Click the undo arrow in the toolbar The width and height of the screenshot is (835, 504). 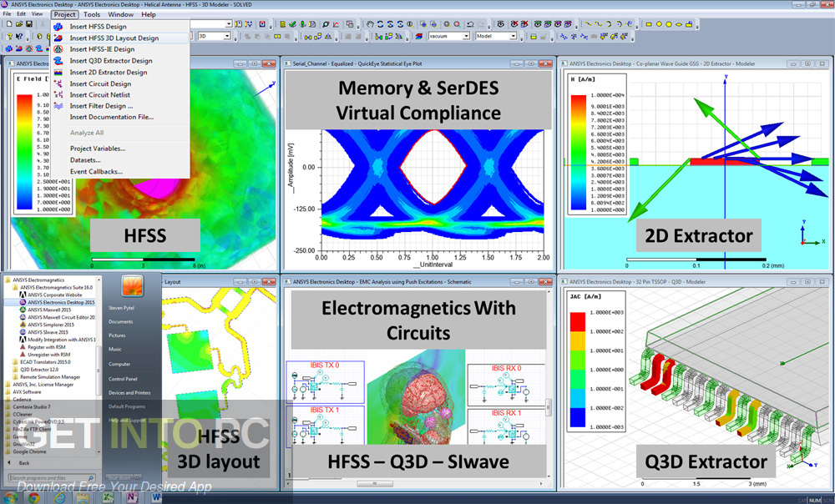point(470,24)
